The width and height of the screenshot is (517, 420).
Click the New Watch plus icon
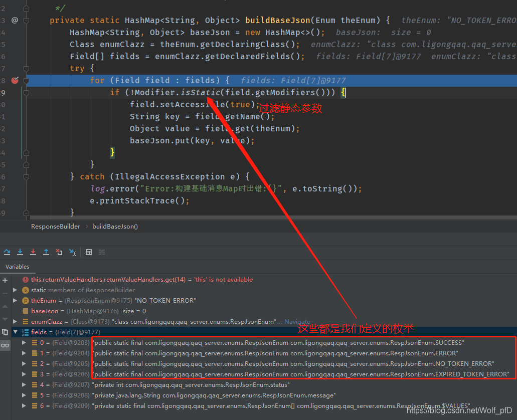click(5, 280)
